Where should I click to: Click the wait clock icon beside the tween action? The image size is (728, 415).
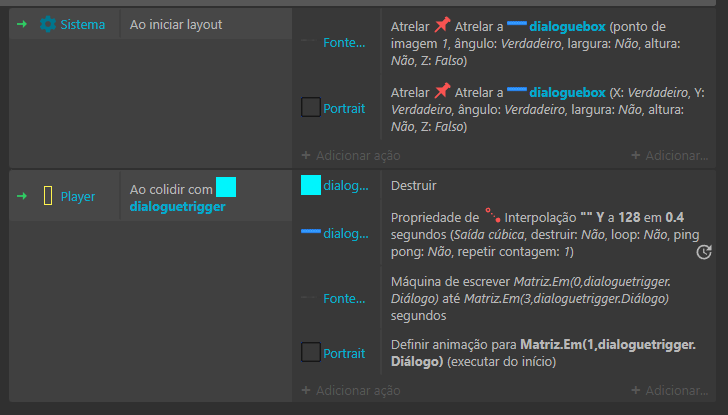click(x=703, y=252)
